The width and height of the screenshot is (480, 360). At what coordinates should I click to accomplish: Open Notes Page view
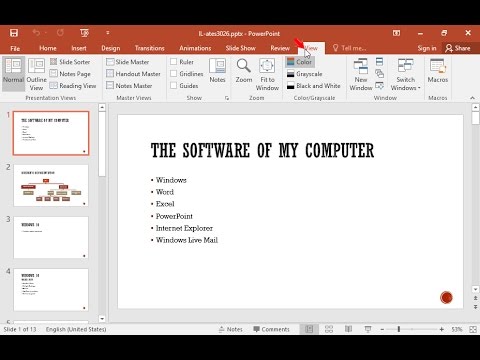70,74
